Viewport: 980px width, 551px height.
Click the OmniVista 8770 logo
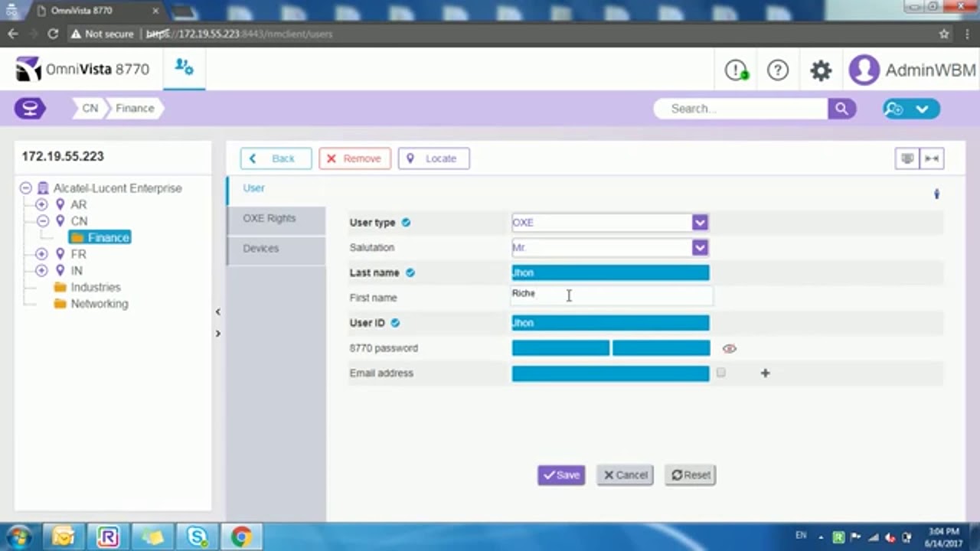click(x=83, y=69)
